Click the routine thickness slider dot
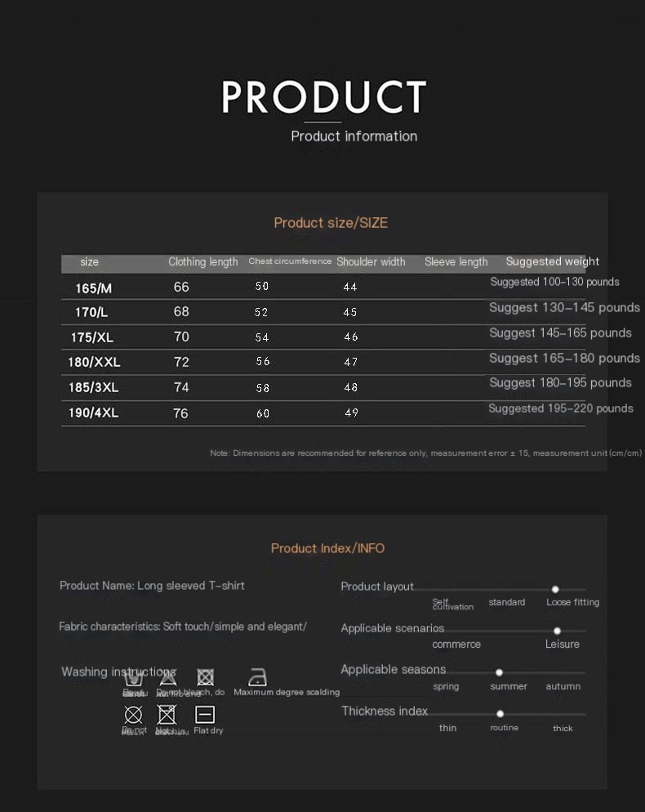The height and width of the screenshot is (812, 645). (x=500, y=713)
